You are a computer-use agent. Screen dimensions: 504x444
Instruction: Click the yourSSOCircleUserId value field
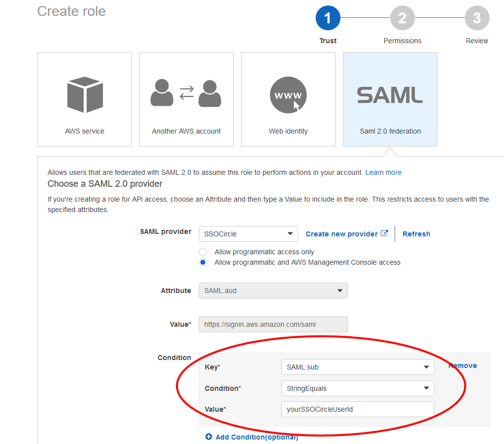(358, 409)
